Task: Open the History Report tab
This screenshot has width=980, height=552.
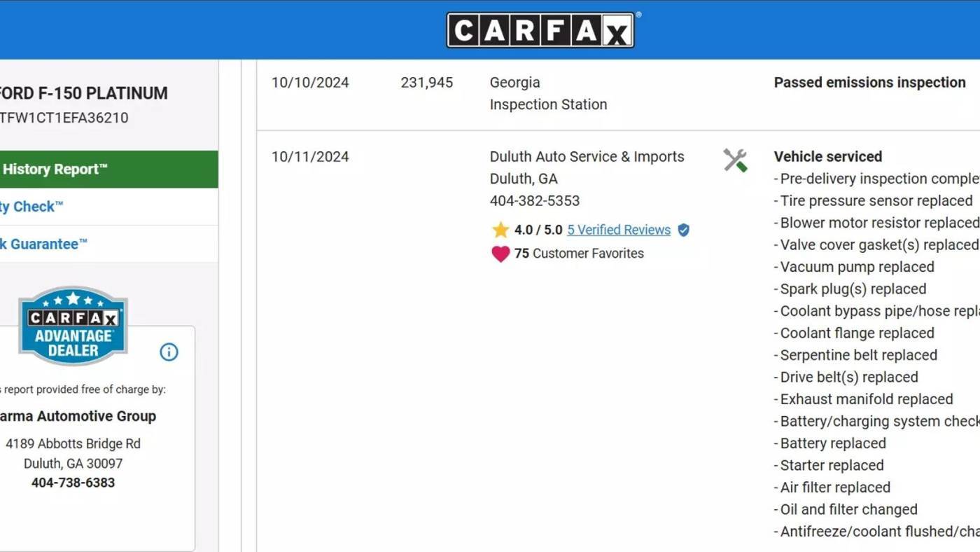Action: (x=108, y=169)
